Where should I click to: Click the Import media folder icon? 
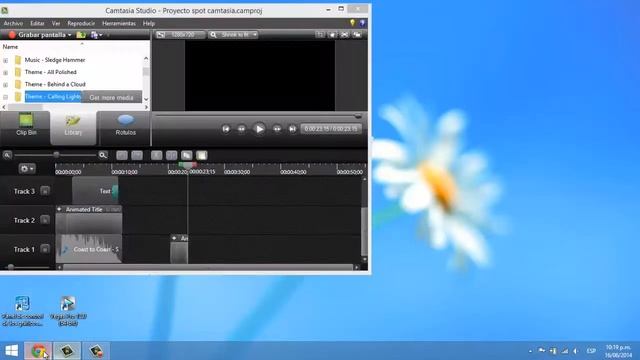click(x=81, y=35)
